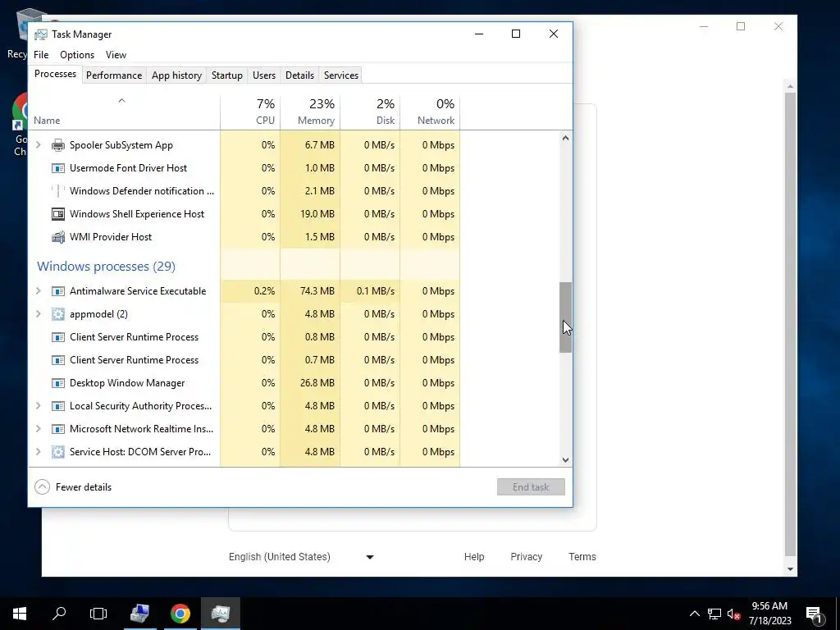Viewport: 840px width, 630px height.
Task: Click the Spooler SubSystem App printer icon
Action: (58, 145)
